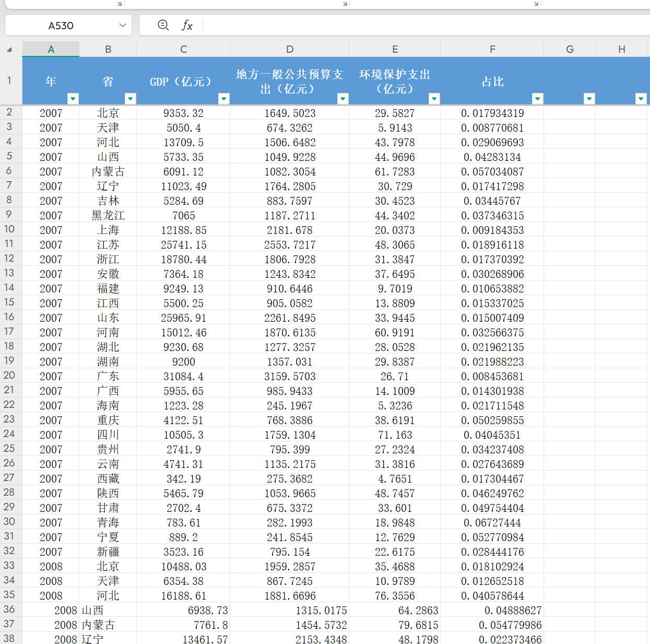Open filter dropdown for GDP（亿元） column
Viewport: 650px width, 644px height.
tap(224, 99)
